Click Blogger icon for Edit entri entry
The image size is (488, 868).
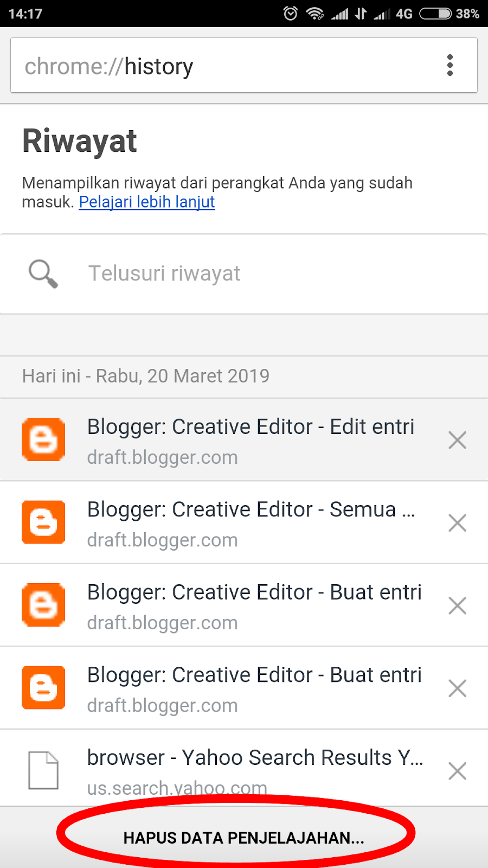point(43,439)
